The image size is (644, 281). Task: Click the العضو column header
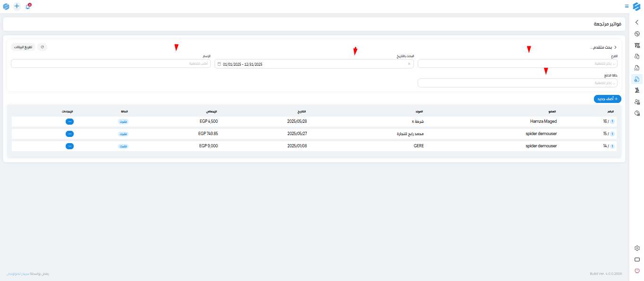(x=552, y=111)
